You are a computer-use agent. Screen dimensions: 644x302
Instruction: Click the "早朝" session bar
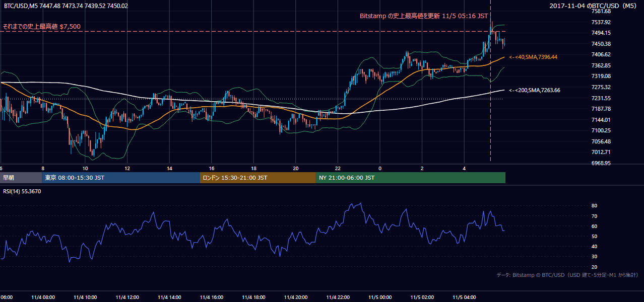(x=21, y=178)
